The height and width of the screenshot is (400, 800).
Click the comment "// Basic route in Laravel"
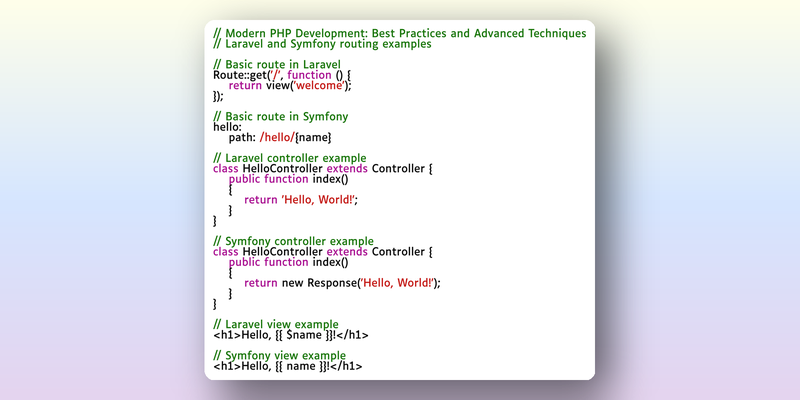pos(277,65)
